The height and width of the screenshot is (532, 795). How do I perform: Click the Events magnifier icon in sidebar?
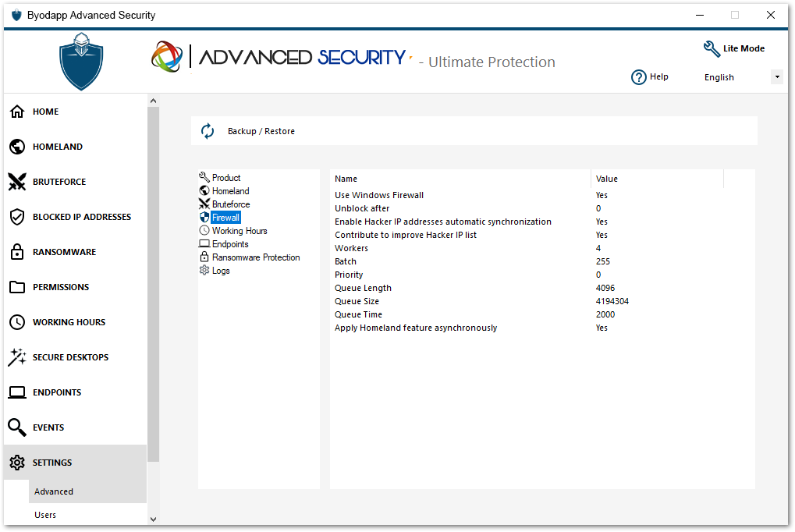tap(17, 427)
